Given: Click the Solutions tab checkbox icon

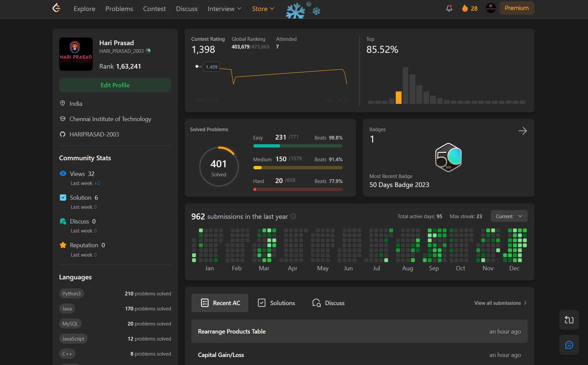Looking at the screenshot, I should (262, 303).
